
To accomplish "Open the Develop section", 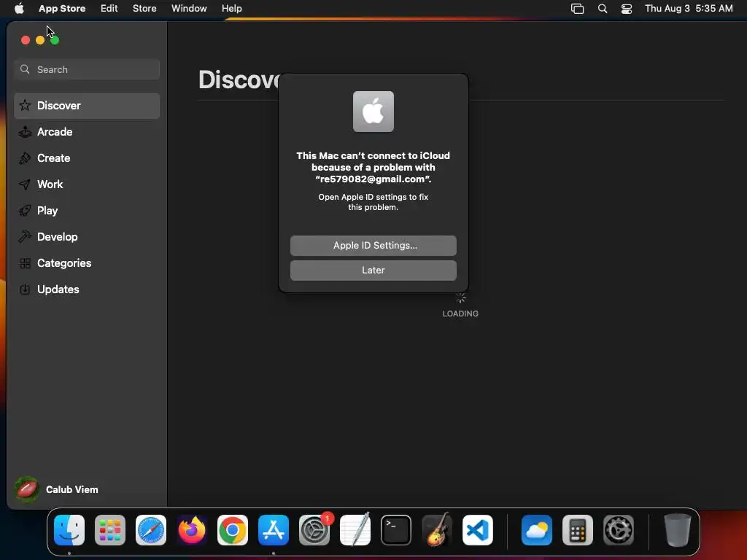I will click(87, 237).
